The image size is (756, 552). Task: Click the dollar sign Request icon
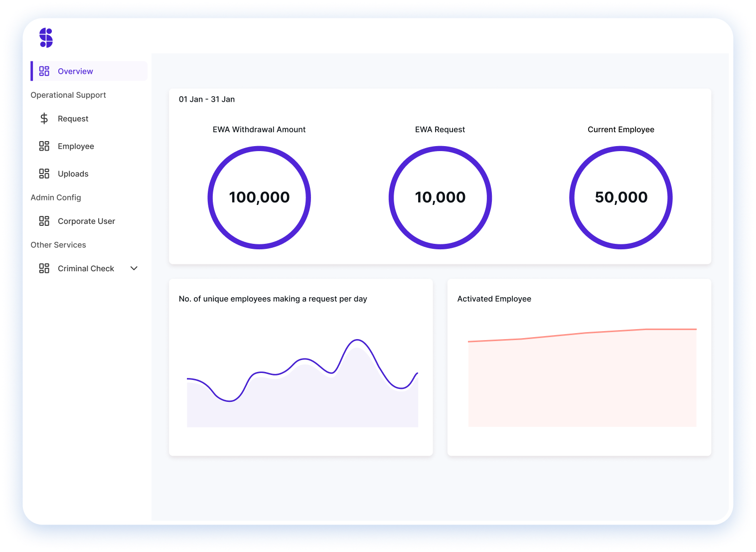(x=44, y=119)
